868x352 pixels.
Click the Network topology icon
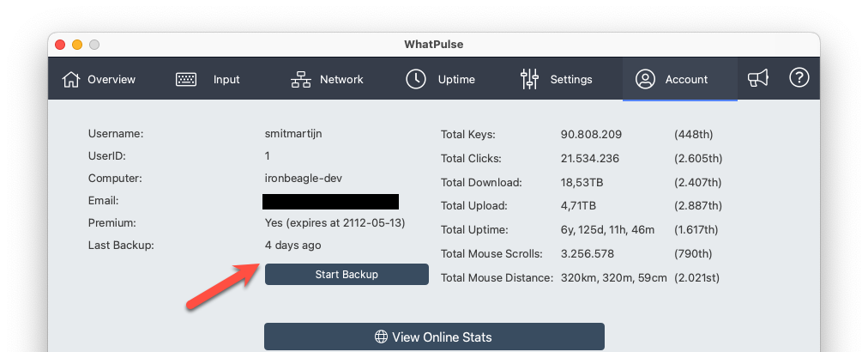[x=300, y=79]
